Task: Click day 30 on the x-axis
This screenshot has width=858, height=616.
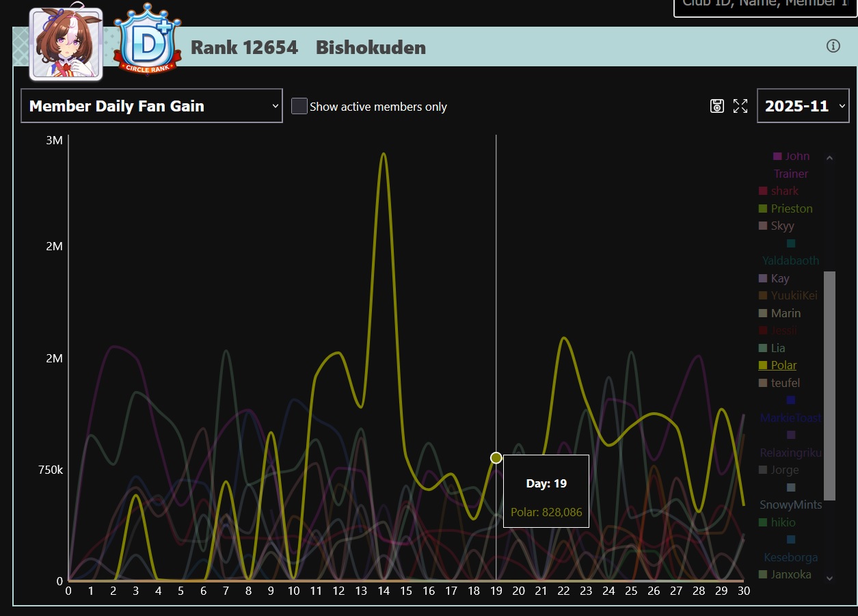Action: [744, 591]
